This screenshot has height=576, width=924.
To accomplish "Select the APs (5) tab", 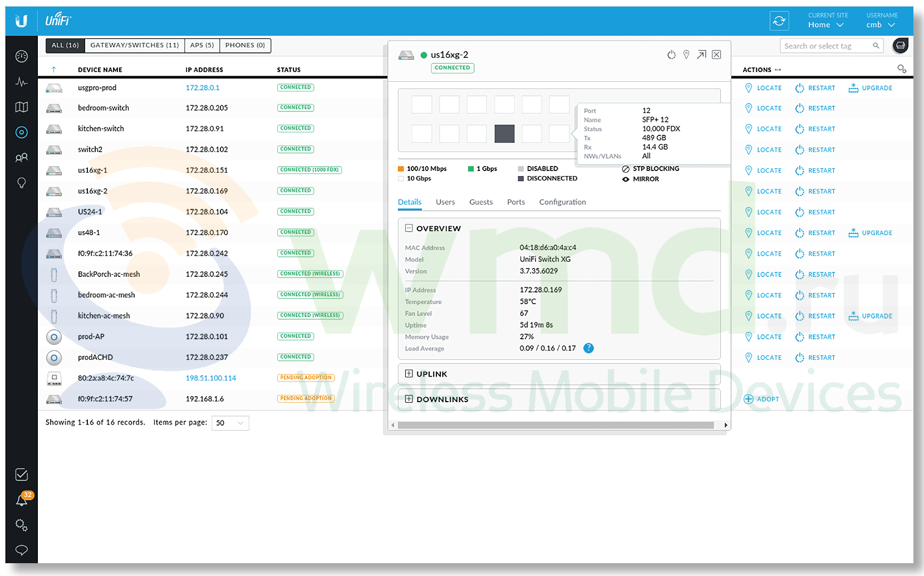I will point(202,45).
